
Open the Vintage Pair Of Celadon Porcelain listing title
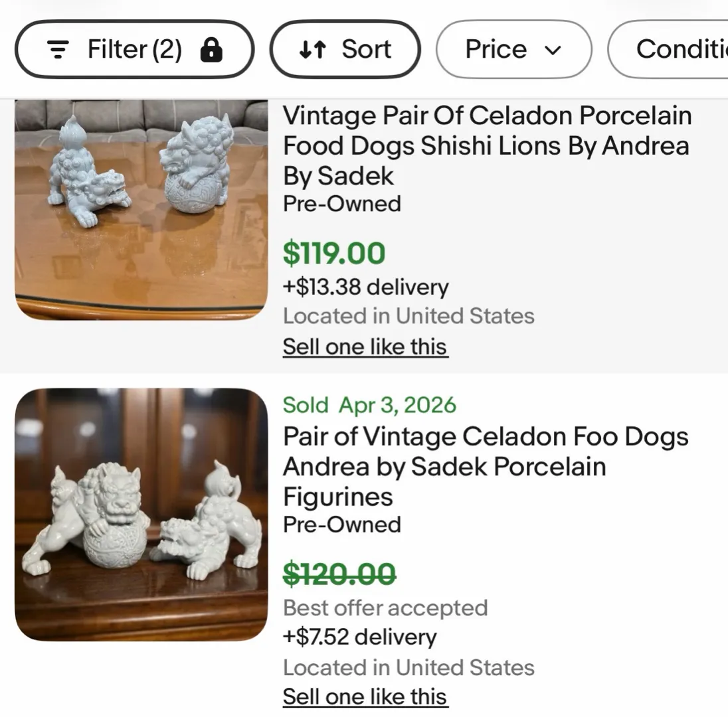487,145
